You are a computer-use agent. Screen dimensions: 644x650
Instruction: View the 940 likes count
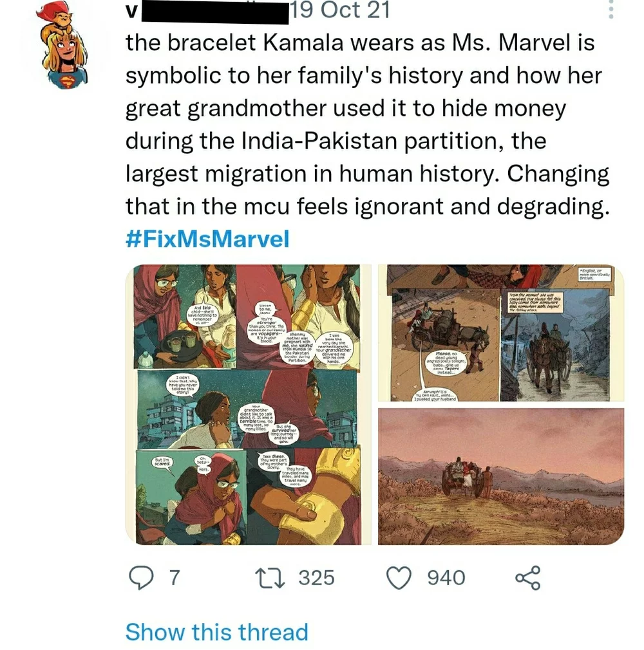pos(446,577)
